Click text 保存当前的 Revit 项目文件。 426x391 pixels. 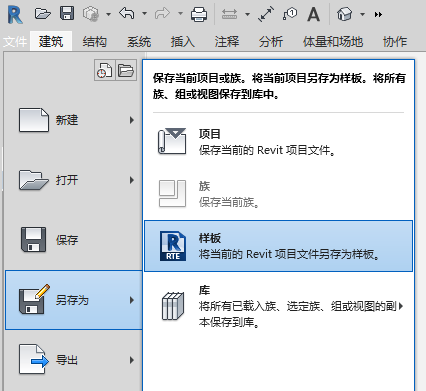267,150
